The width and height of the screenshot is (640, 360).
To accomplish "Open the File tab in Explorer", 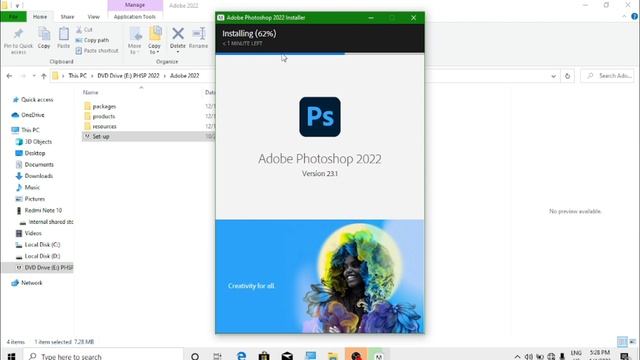I will (x=13, y=17).
